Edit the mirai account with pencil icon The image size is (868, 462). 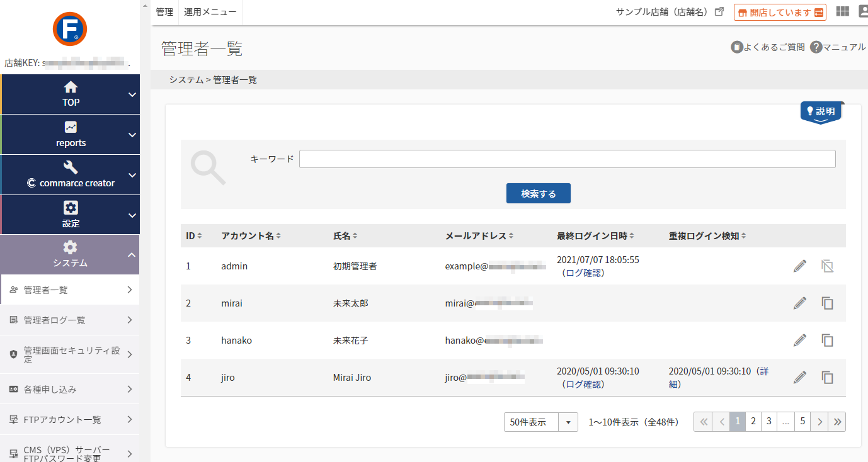tap(800, 303)
